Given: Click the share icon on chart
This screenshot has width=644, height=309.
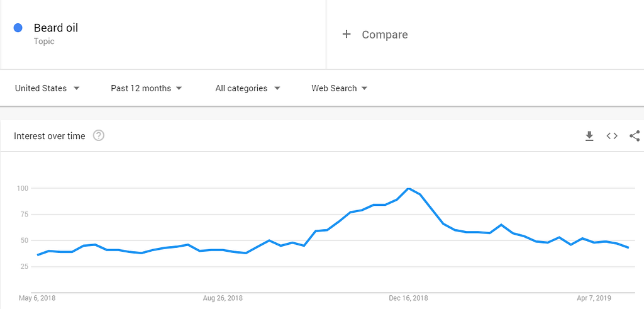Looking at the screenshot, I should 635,136.
